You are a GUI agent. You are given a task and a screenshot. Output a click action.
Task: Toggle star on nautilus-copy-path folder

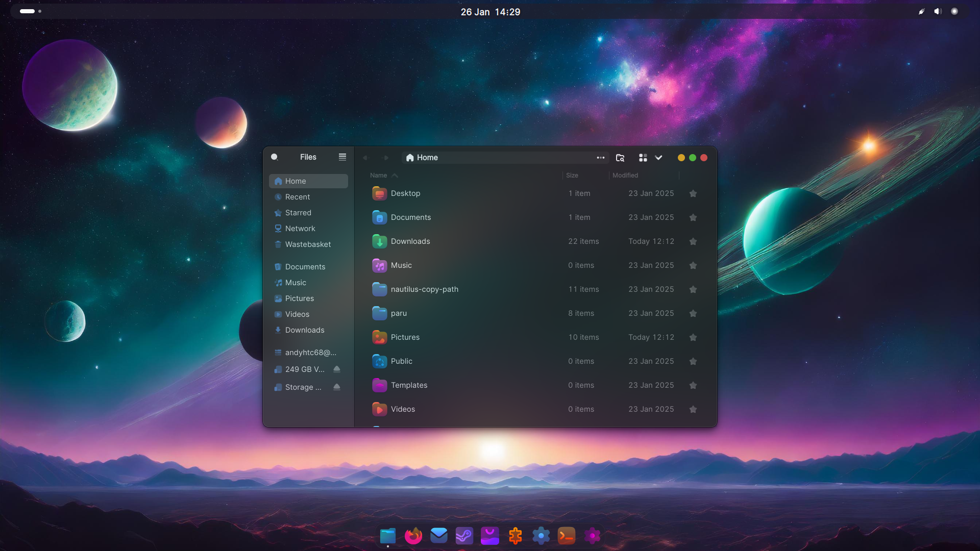(x=693, y=289)
